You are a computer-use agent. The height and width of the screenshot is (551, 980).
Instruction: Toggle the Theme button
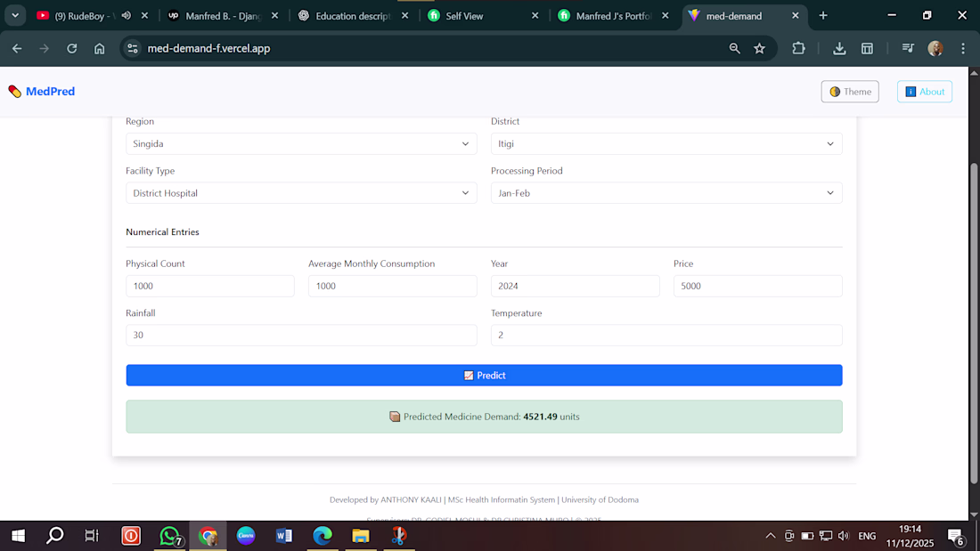tap(850, 92)
